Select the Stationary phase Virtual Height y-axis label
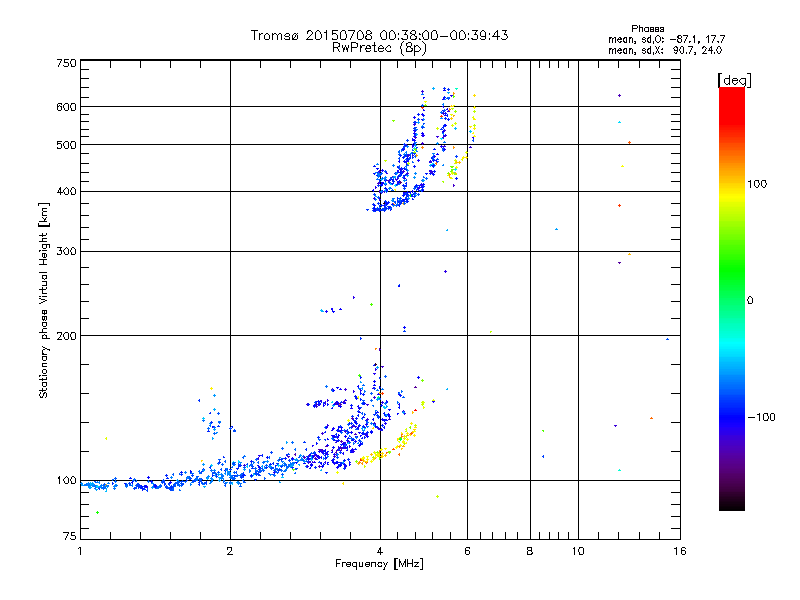 pyautogui.click(x=44, y=301)
